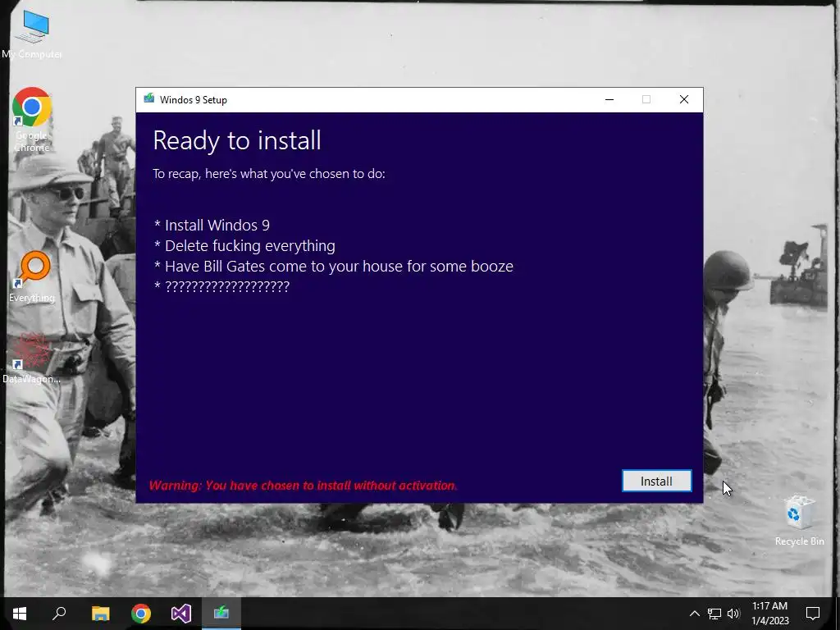This screenshot has height=630, width=840.
Task: Open My Computer desktop icon
Action: (x=32, y=34)
